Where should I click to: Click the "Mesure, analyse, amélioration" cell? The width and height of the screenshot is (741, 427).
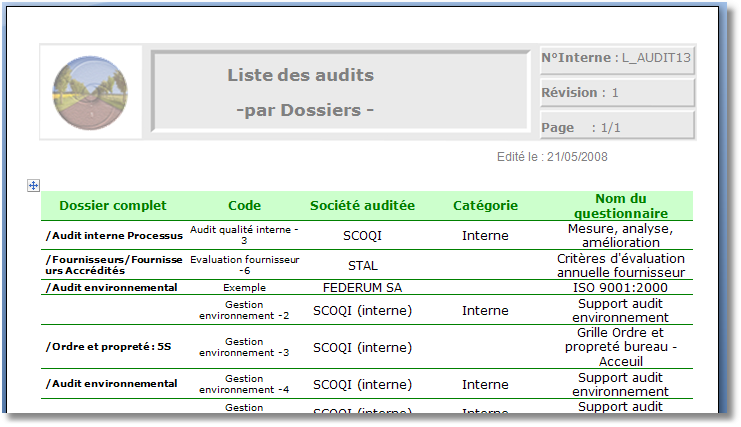coord(619,236)
